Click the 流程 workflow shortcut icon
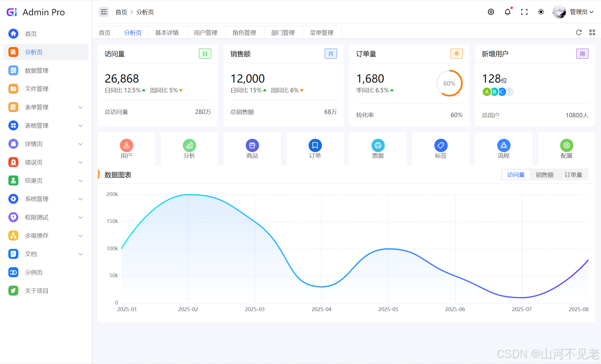The height and width of the screenshot is (364, 601). 504,145
